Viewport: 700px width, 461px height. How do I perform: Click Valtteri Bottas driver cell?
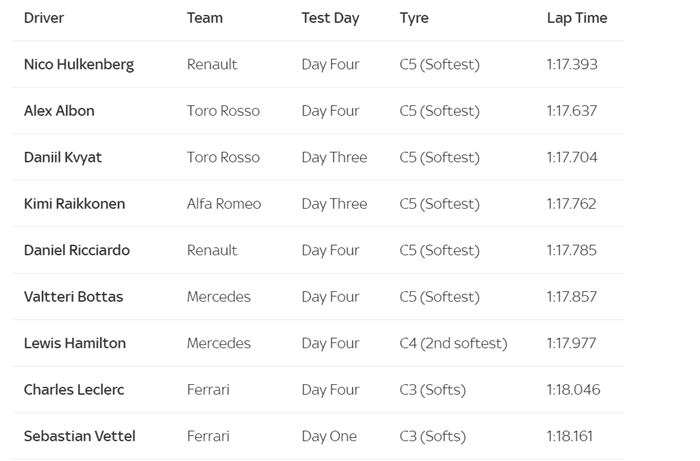(74, 297)
